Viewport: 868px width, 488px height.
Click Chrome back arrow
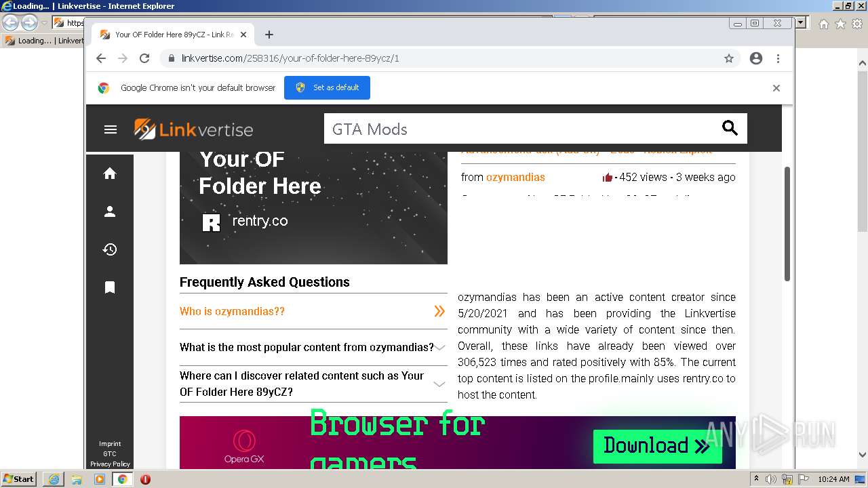[101, 58]
